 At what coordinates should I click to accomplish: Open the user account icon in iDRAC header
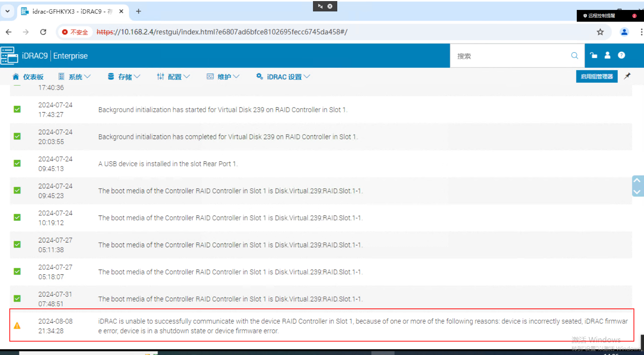point(607,55)
